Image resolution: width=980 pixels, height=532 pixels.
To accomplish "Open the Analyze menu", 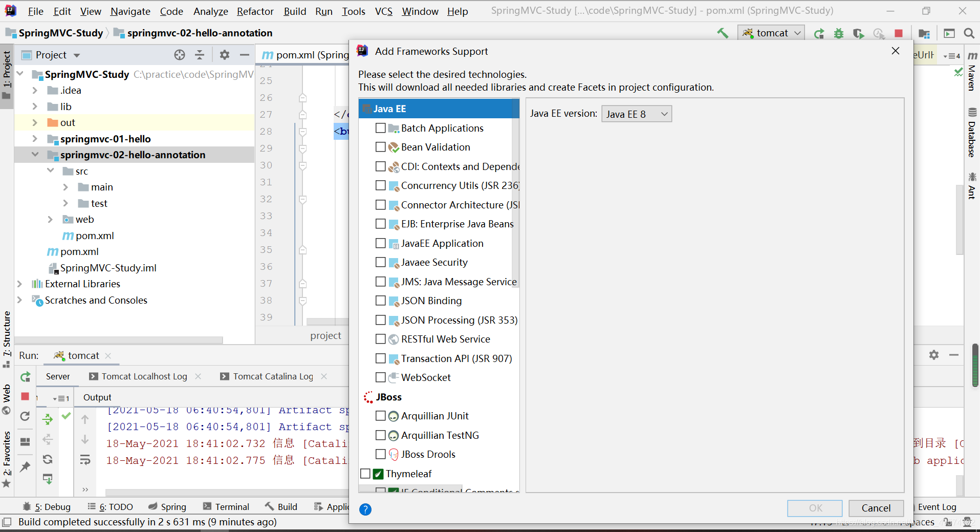I will [x=211, y=11].
